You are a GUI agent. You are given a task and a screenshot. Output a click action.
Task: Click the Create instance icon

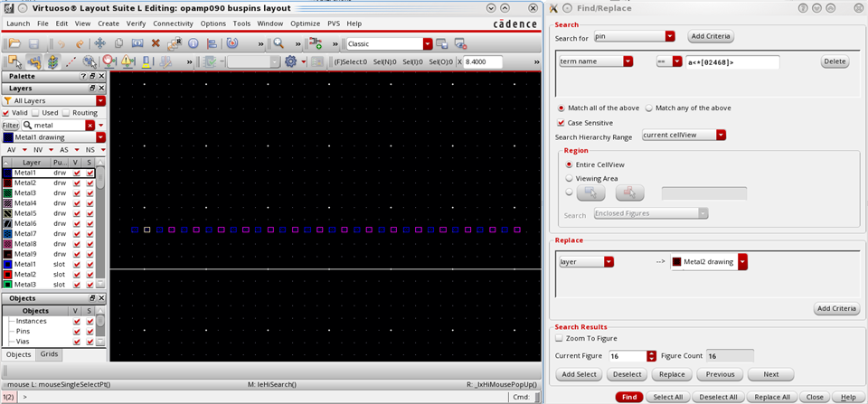[x=316, y=43]
